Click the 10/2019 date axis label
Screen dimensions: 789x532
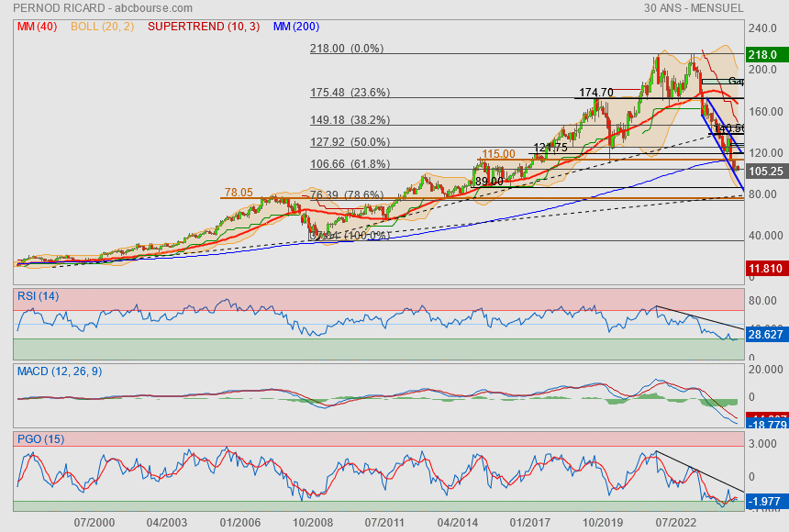tap(603, 523)
